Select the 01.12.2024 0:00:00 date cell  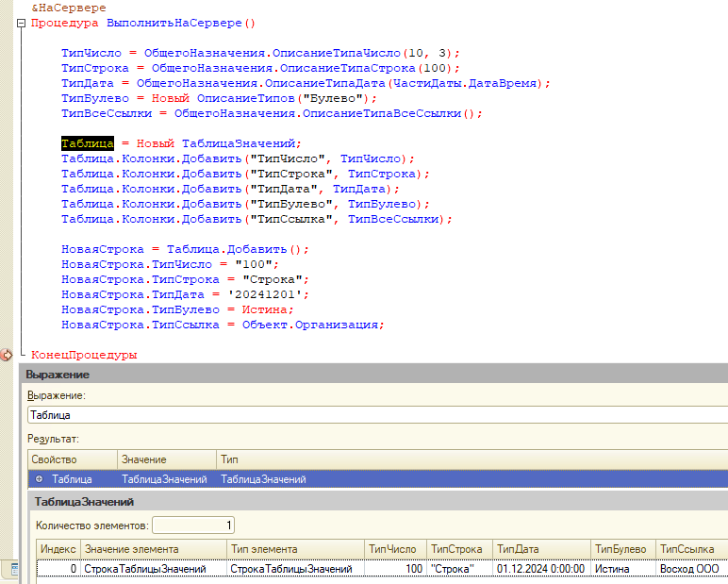click(x=540, y=569)
